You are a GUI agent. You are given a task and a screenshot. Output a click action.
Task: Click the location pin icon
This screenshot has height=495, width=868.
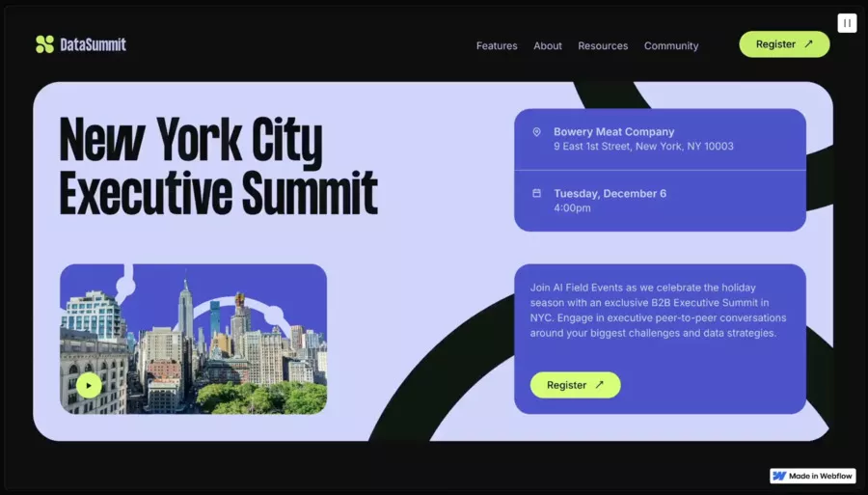pos(536,132)
